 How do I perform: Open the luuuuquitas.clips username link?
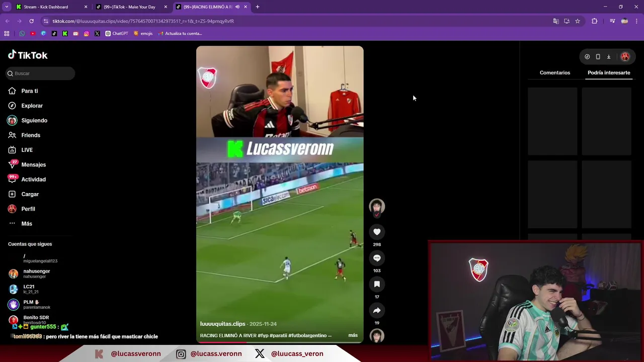click(x=222, y=324)
